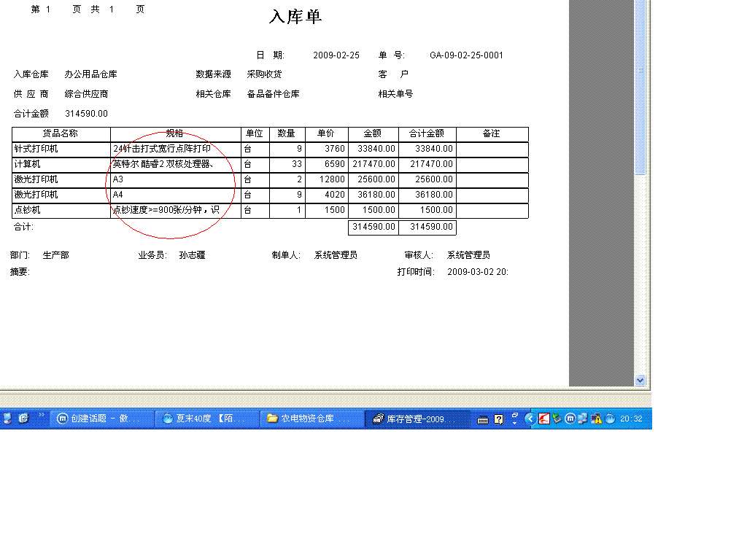Viewport: 747px width, 560px height.
Task: Open the language bar help icon
Action: 499,419
